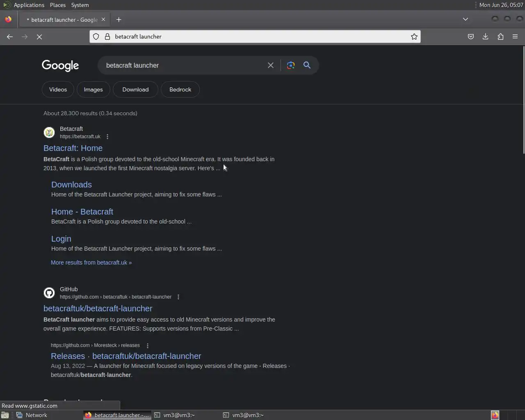Open the Firefox hamburger menu
The image size is (525, 420).
click(x=515, y=37)
